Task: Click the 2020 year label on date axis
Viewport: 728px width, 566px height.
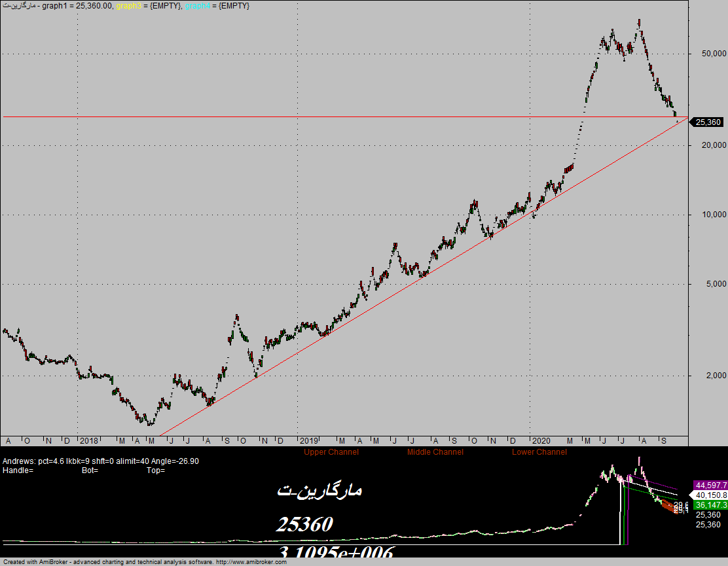Action: click(x=541, y=441)
